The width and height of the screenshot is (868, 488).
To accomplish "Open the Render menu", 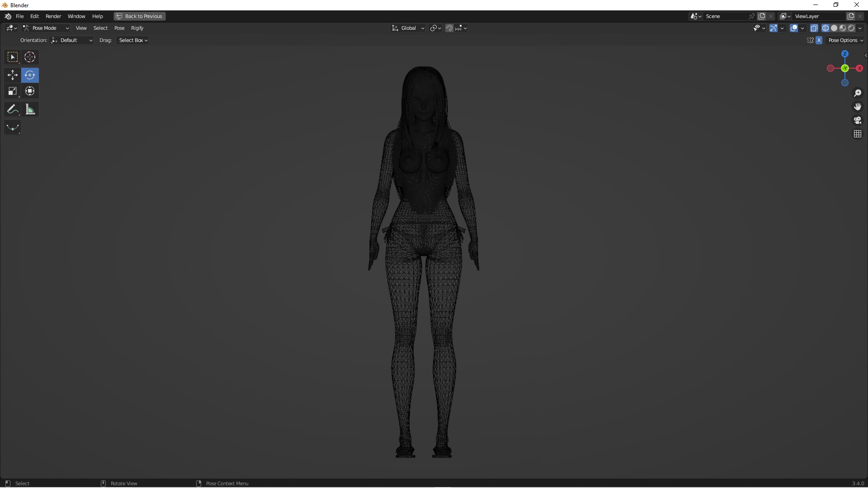I will click(x=53, y=16).
